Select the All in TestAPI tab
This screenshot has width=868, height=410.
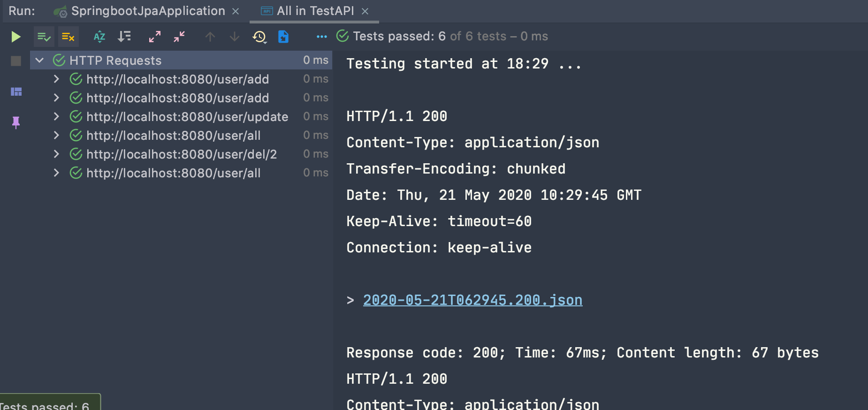(315, 11)
